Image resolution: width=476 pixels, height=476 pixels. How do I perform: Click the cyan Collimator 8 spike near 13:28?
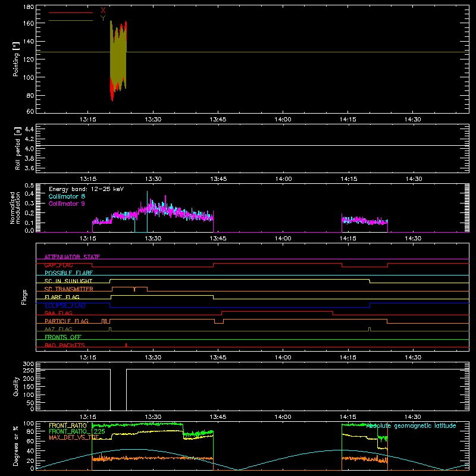coord(147,212)
